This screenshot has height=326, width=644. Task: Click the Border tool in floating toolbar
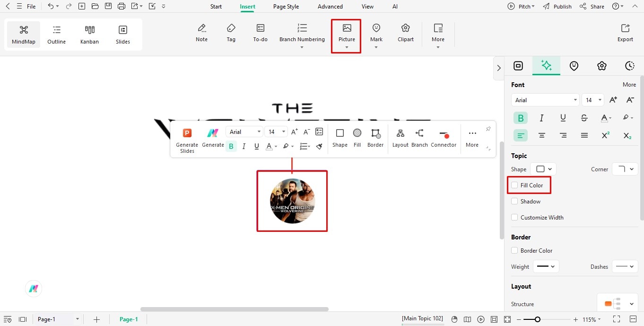point(375,138)
